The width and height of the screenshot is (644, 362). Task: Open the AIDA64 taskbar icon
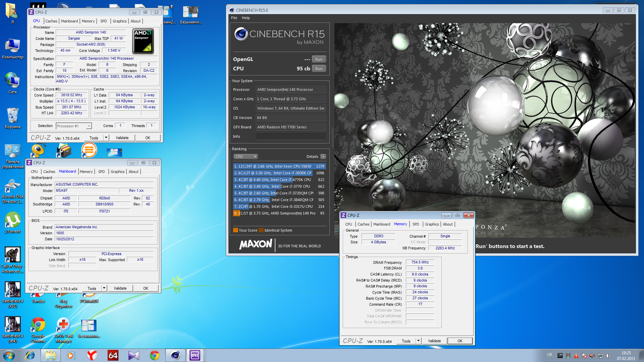[x=113, y=355]
